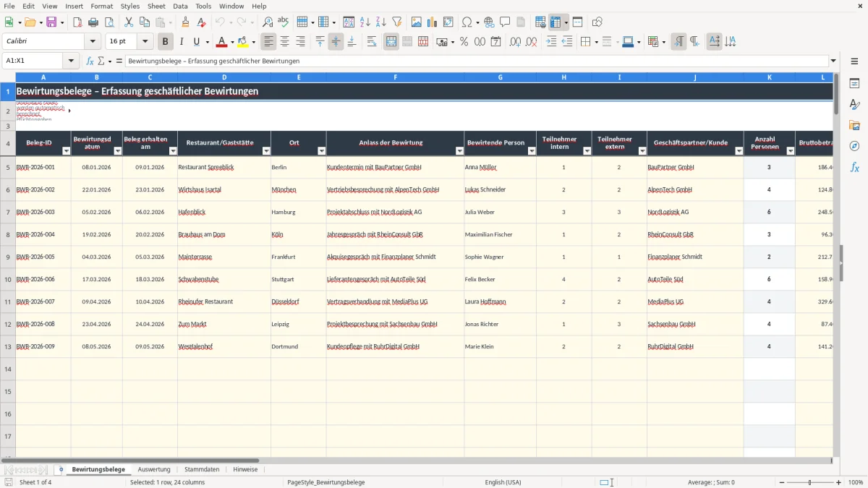Viewport: 868px width, 488px height.
Task: Toggle Underline formatting
Action: tap(197, 42)
